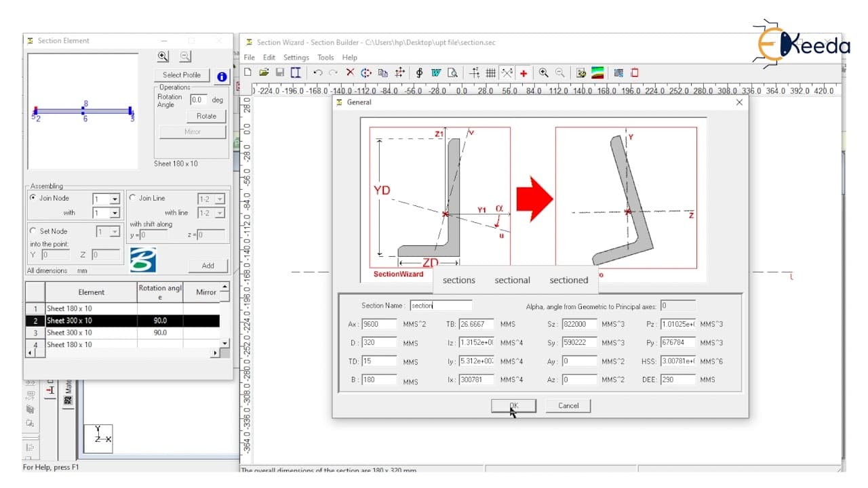Click the Sz field showing 822000

click(x=579, y=324)
